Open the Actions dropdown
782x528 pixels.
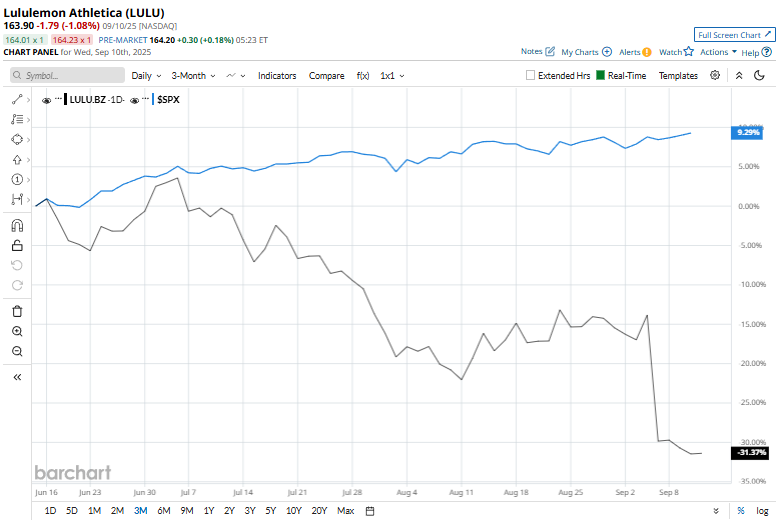pyautogui.click(x=718, y=52)
